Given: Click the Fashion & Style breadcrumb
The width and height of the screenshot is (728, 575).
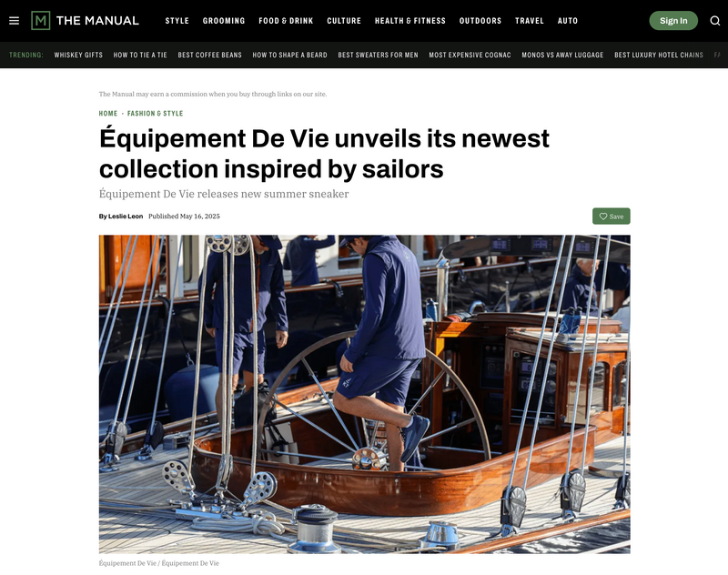Looking at the screenshot, I should [155, 113].
